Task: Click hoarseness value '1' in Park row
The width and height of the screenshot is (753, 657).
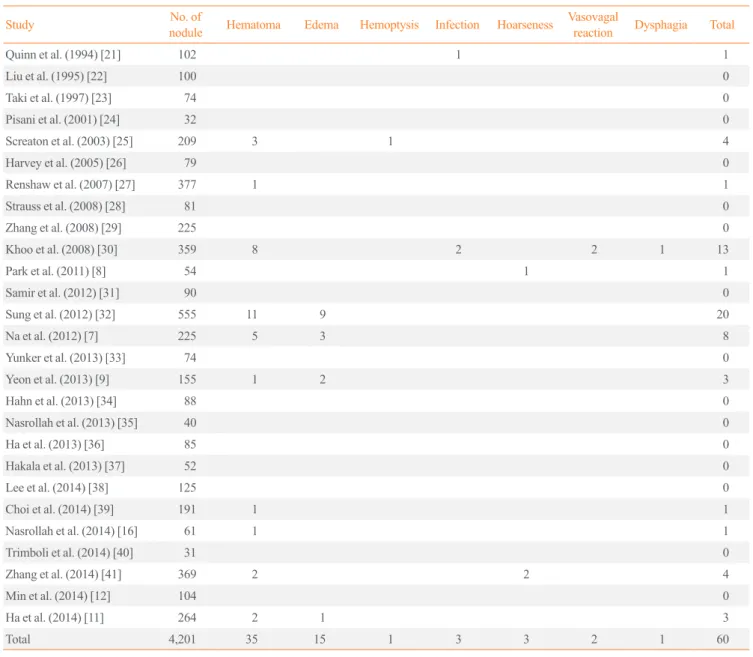Action: pos(526,271)
